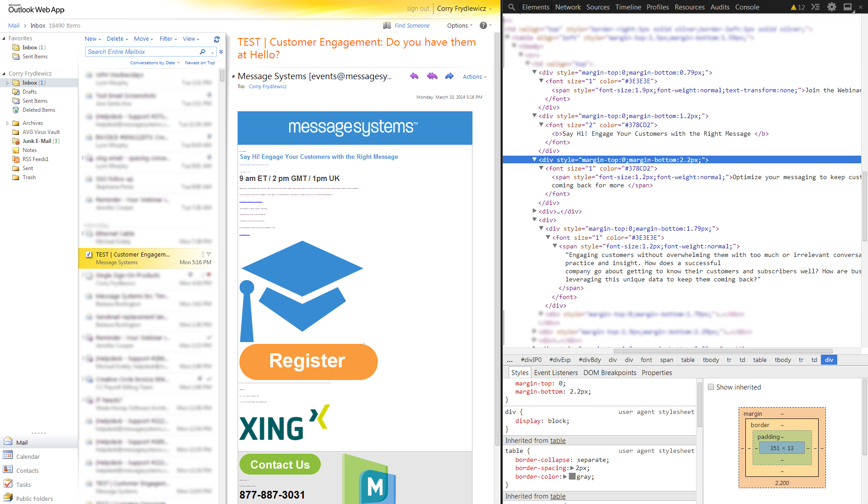Open the DevTools Resources tab
This screenshot has height=504, width=868.
pos(689,7)
